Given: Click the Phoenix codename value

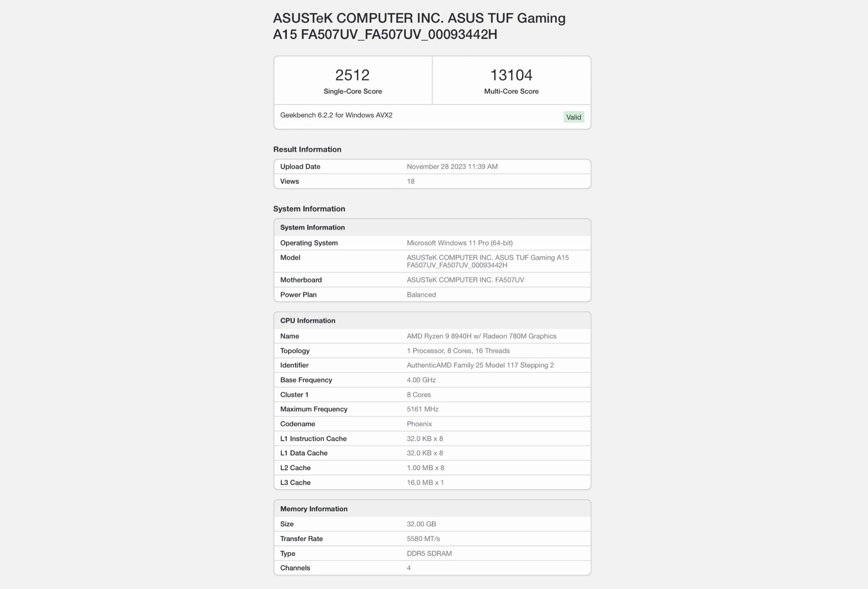Looking at the screenshot, I should [419, 424].
